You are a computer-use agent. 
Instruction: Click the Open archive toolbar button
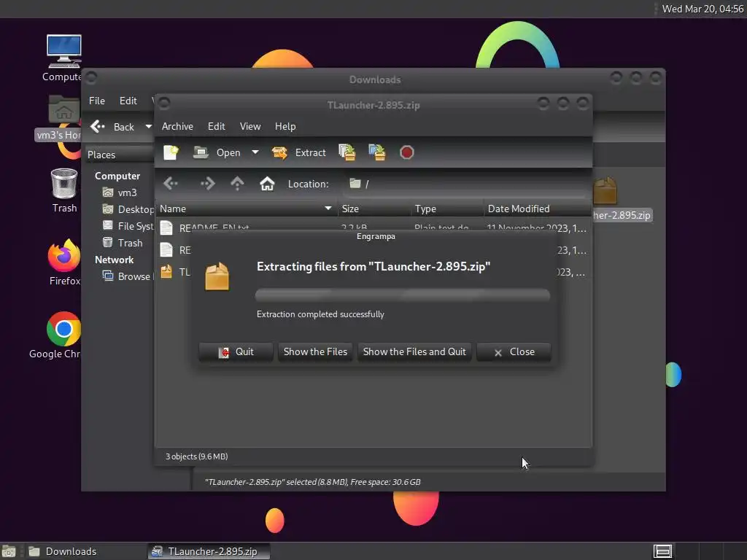tap(217, 152)
